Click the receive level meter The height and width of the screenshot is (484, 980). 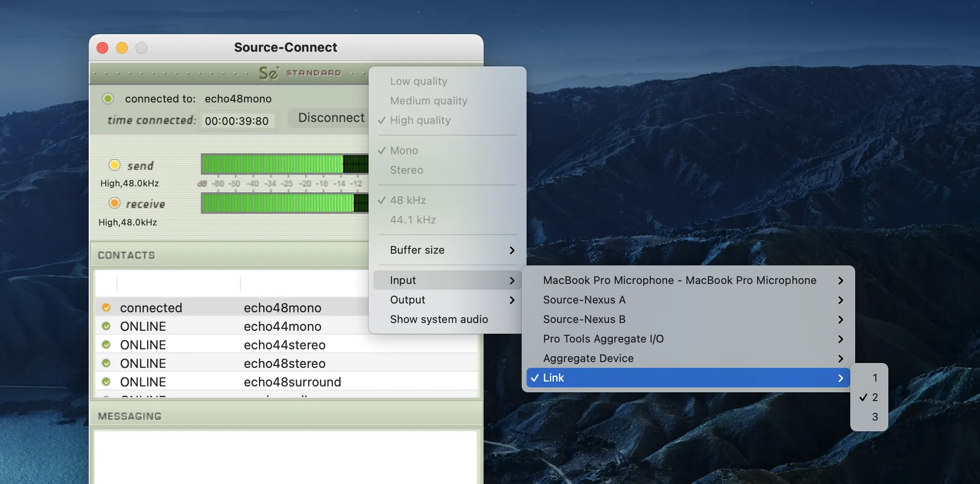click(285, 203)
